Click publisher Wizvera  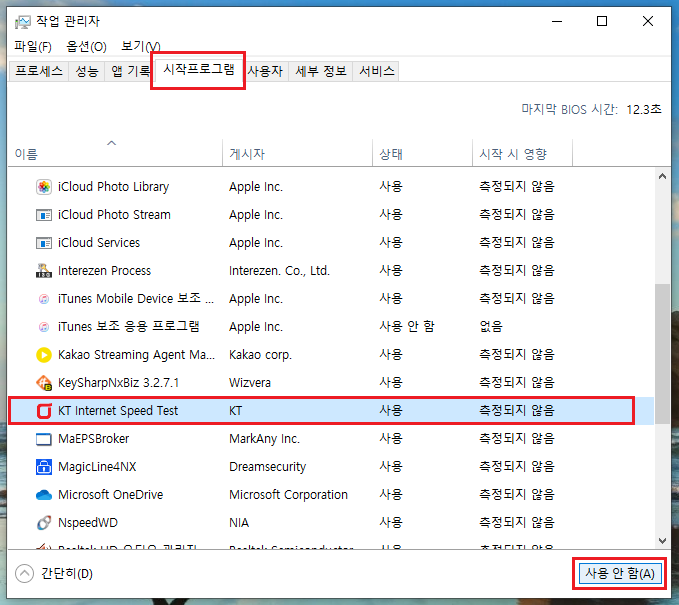click(250, 383)
